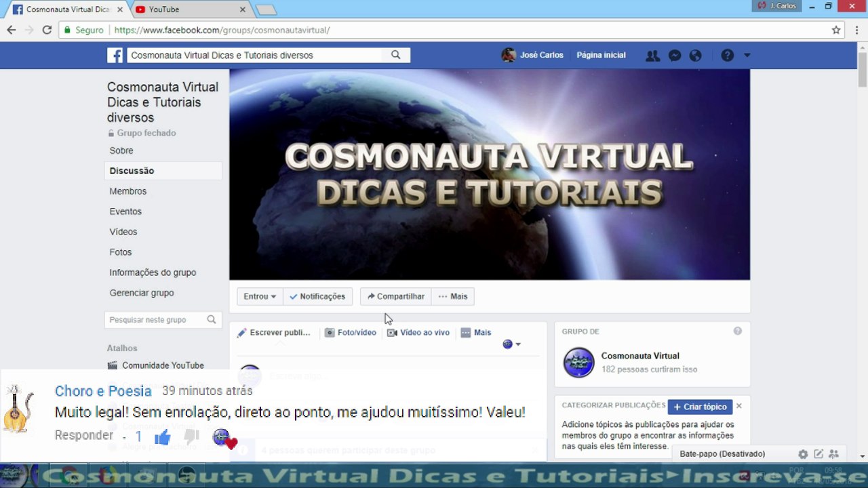The height and width of the screenshot is (488, 868).
Task: Click the Facebook logo icon
Action: (x=115, y=55)
